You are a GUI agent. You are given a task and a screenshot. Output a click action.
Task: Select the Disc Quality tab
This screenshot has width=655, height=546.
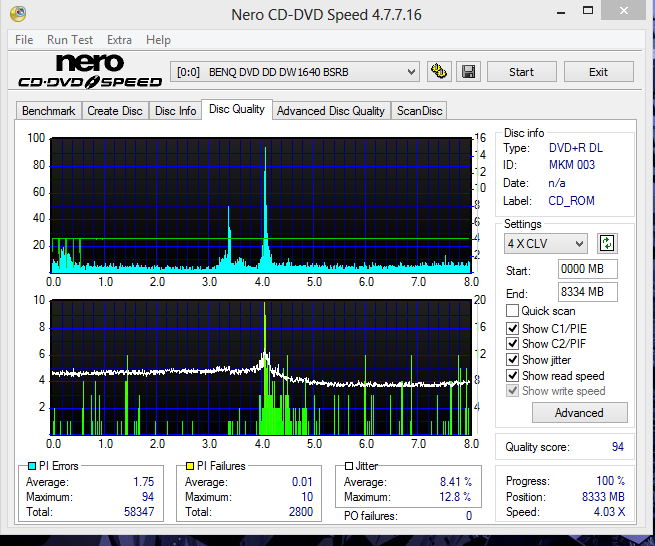point(237,109)
